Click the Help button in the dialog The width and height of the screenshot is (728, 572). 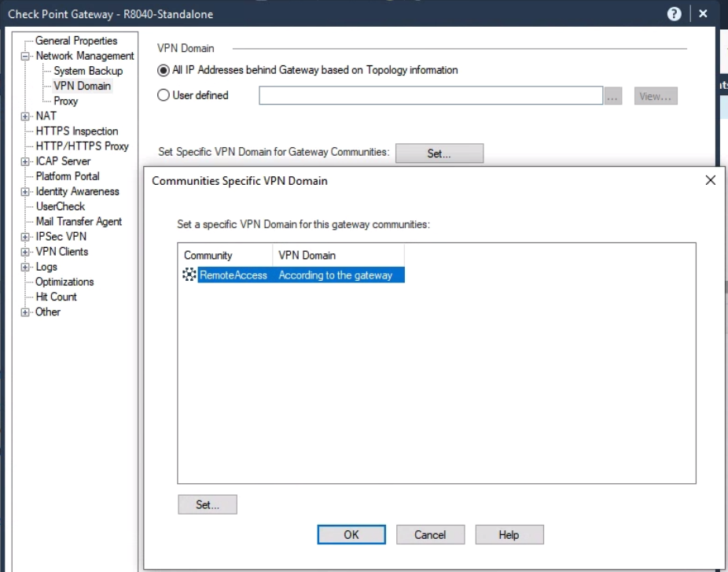point(509,534)
